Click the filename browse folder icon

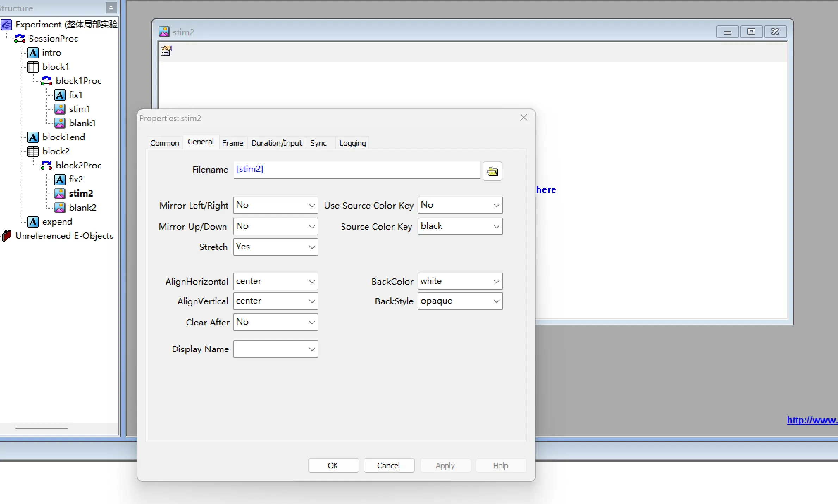click(x=492, y=171)
